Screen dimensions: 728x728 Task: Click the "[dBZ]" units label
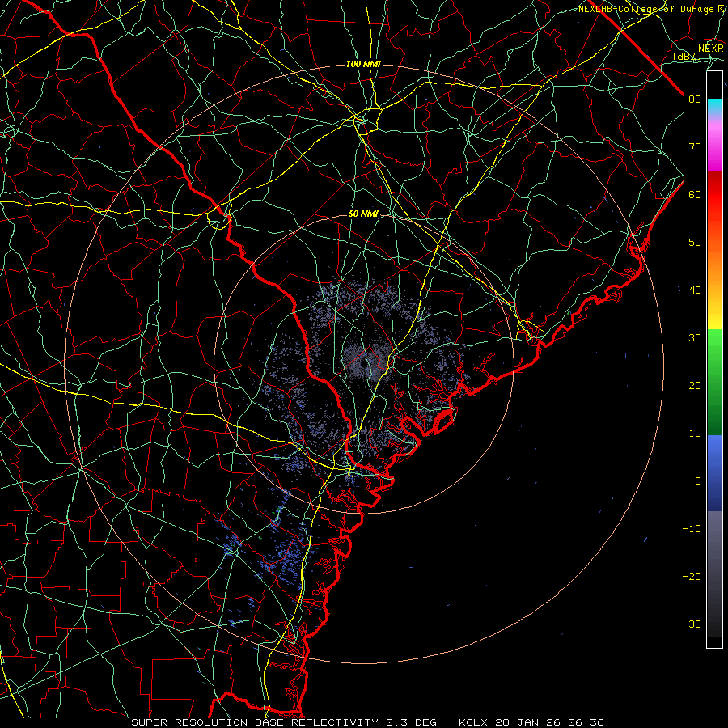tap(687, 56)
